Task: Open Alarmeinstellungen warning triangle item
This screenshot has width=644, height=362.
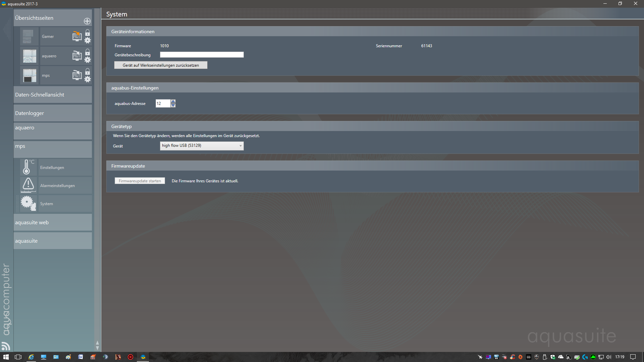Action: (57, 185)
